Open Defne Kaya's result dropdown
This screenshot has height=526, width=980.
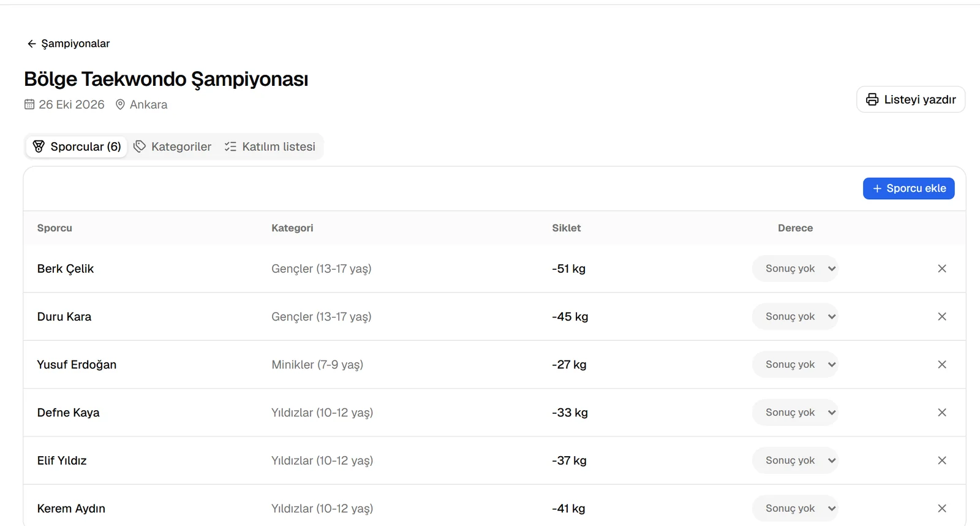[x=795, y=413]
